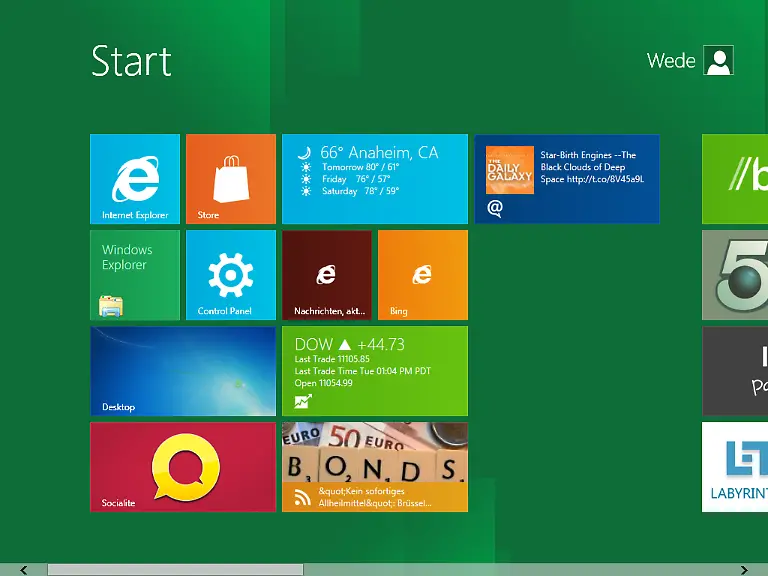Click the stock chart icon on DOW tile
Viewport: 768px width, 576px height.
303,402
